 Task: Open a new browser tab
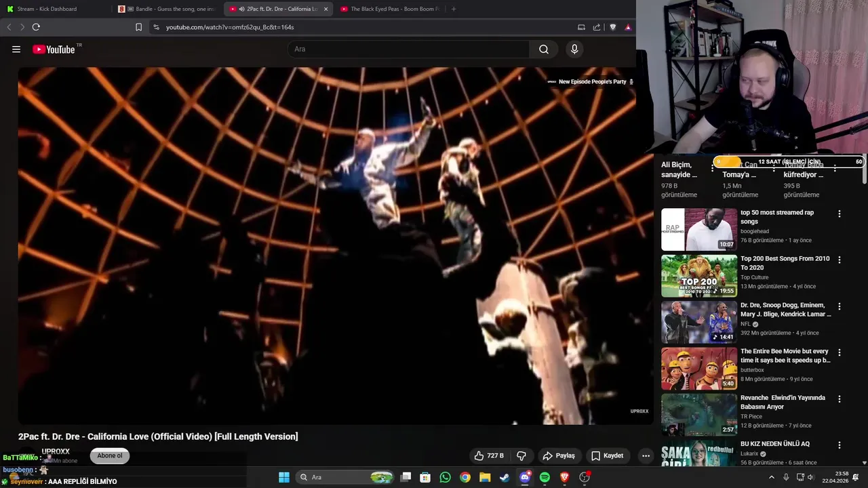pyautogui.click(x=454, y=9)
